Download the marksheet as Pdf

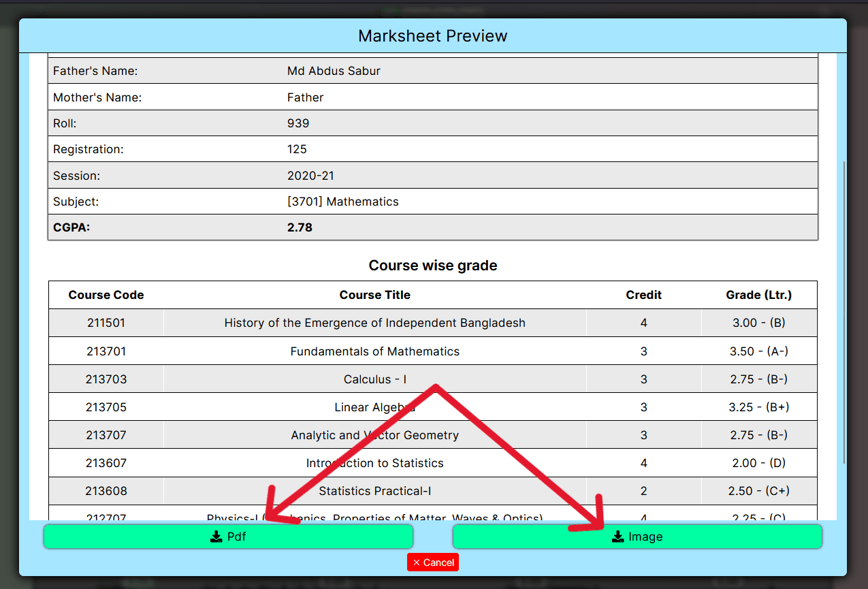228,537
